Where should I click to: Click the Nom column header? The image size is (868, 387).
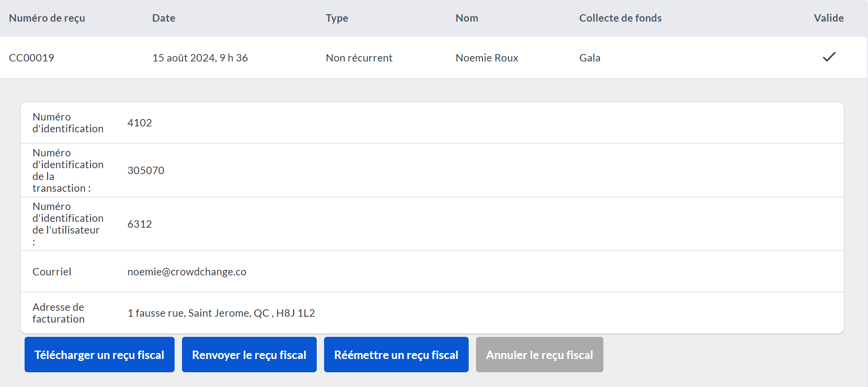point(467,18)
